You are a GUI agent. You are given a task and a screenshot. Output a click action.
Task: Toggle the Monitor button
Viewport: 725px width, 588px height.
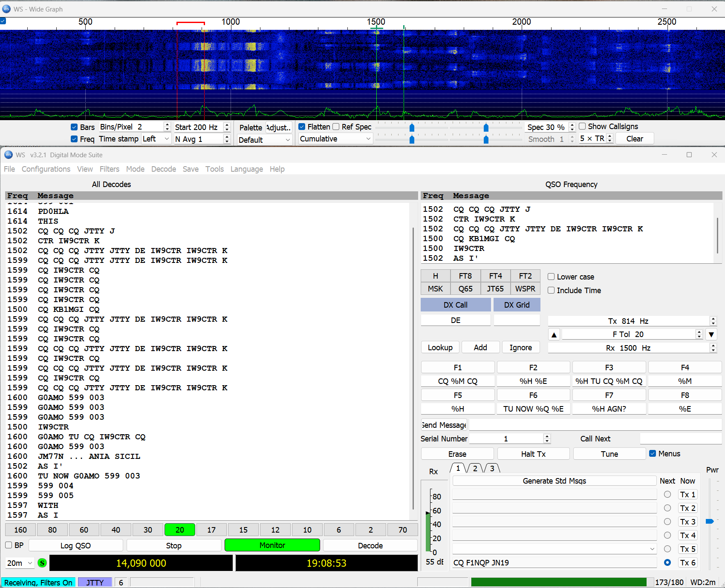pyautogui.click(x=272, y=545)
